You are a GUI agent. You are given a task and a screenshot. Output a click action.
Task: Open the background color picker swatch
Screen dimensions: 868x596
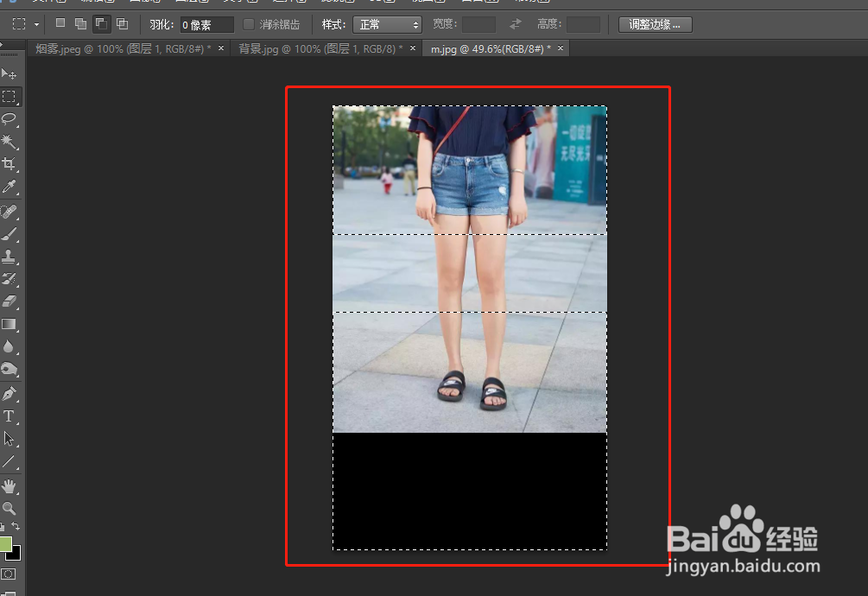coord(16,555)
